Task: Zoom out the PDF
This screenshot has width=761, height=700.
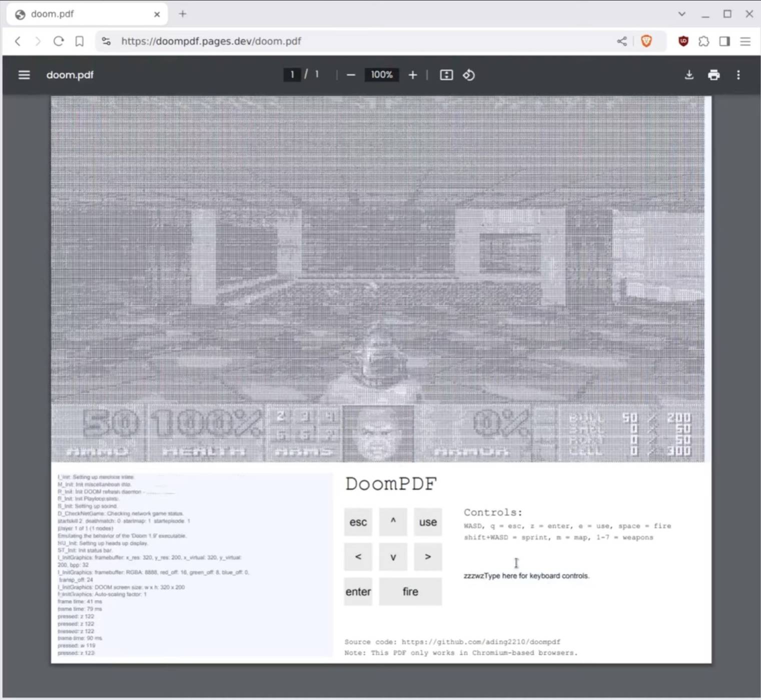Action: (x=351, y=75)
